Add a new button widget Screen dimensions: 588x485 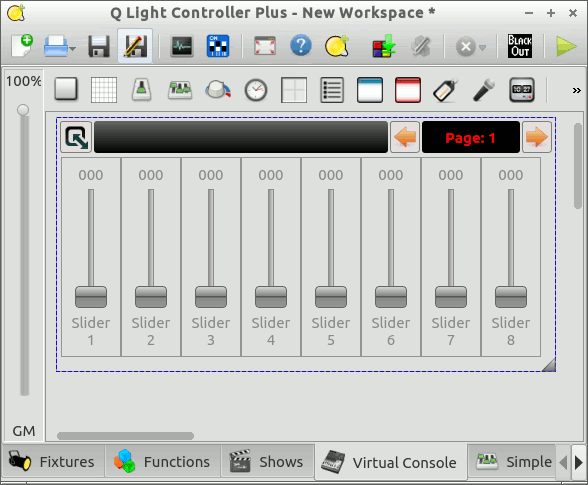66,90
